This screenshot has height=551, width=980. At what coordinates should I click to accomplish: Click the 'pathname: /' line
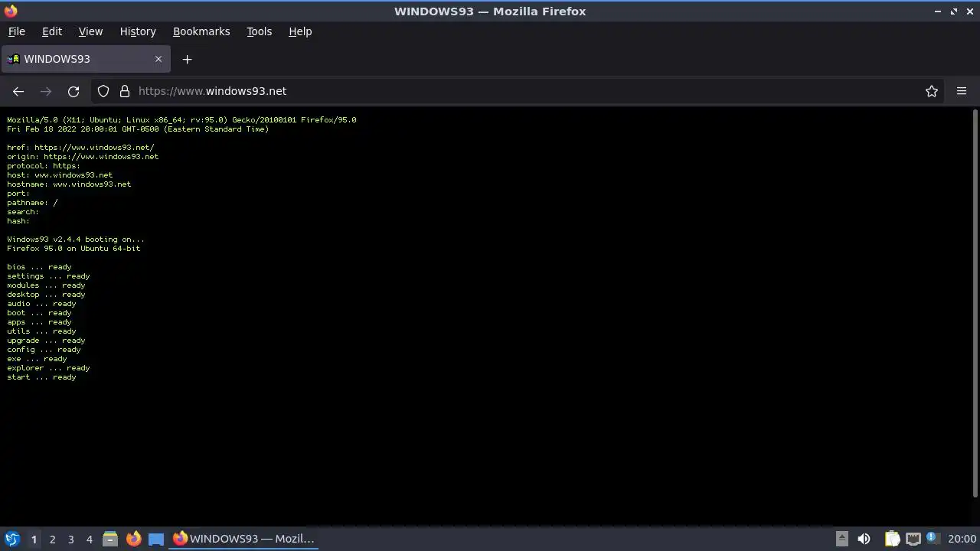click(32, 203)
